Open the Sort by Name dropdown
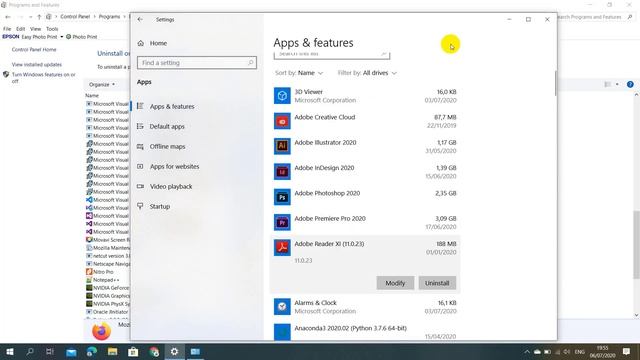Screen dimensions: 640x360 (299, 73)
